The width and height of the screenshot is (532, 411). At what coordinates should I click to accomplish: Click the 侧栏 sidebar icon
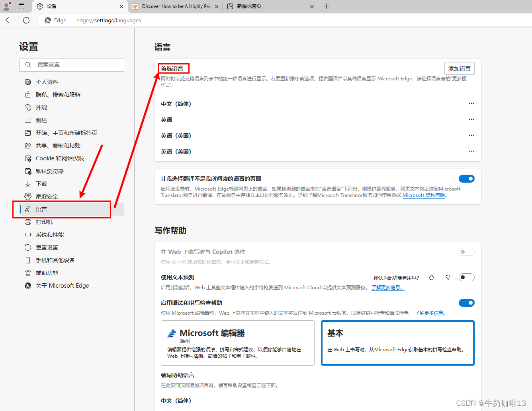28,120
